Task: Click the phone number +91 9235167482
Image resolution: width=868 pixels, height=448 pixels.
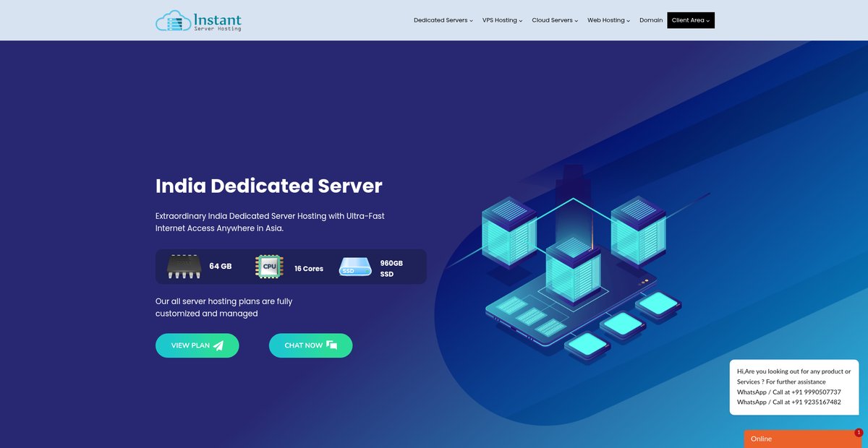Action: click(816, 402)
